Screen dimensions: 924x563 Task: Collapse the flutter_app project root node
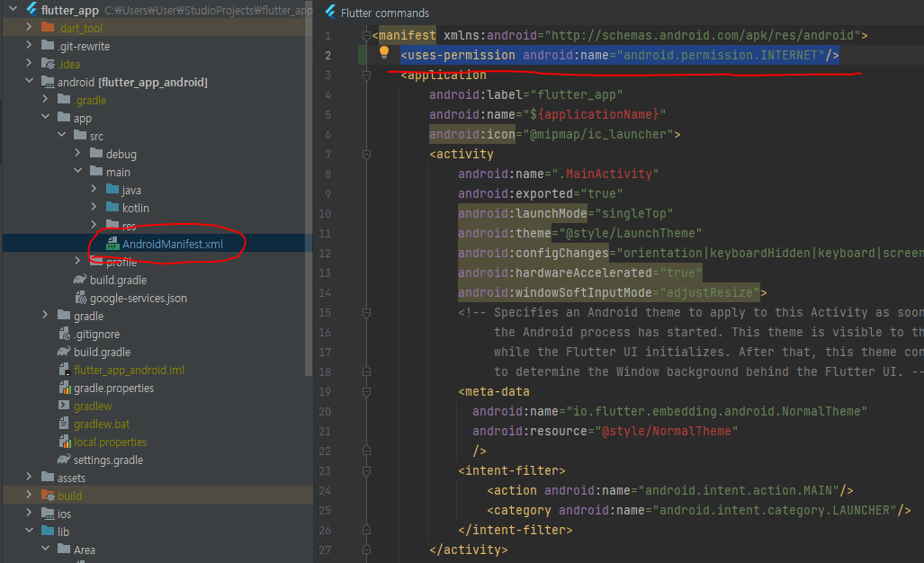click(x=13, y=9)
